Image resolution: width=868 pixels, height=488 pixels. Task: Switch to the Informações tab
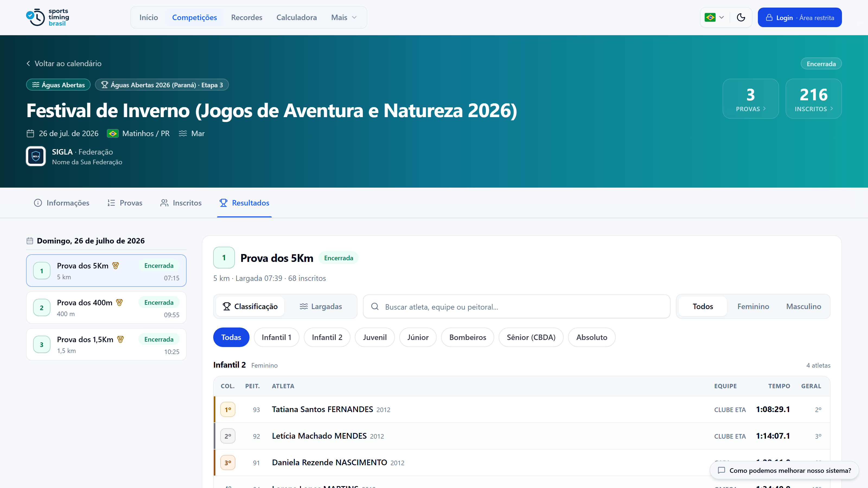(62, 203)
